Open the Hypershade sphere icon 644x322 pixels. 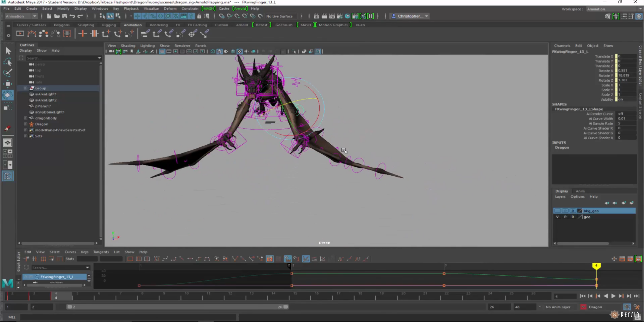click(x=347, y=16)
